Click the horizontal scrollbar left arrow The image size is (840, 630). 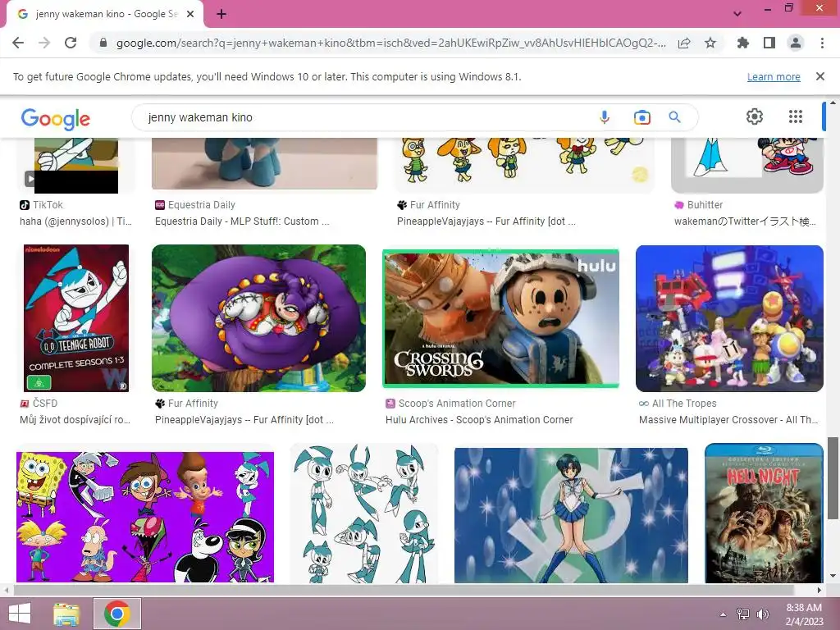click(x=6, y=590)
